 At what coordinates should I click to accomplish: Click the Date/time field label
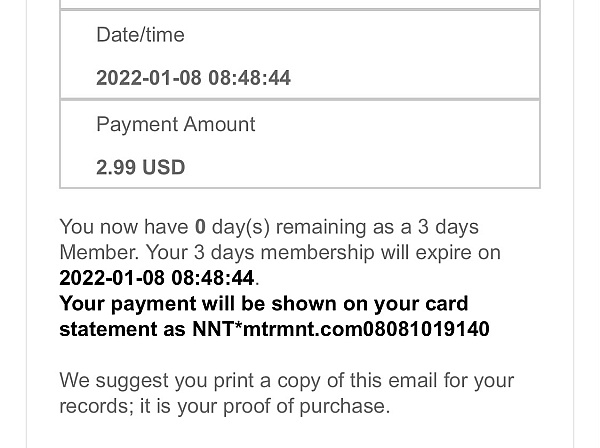(140, 35)
